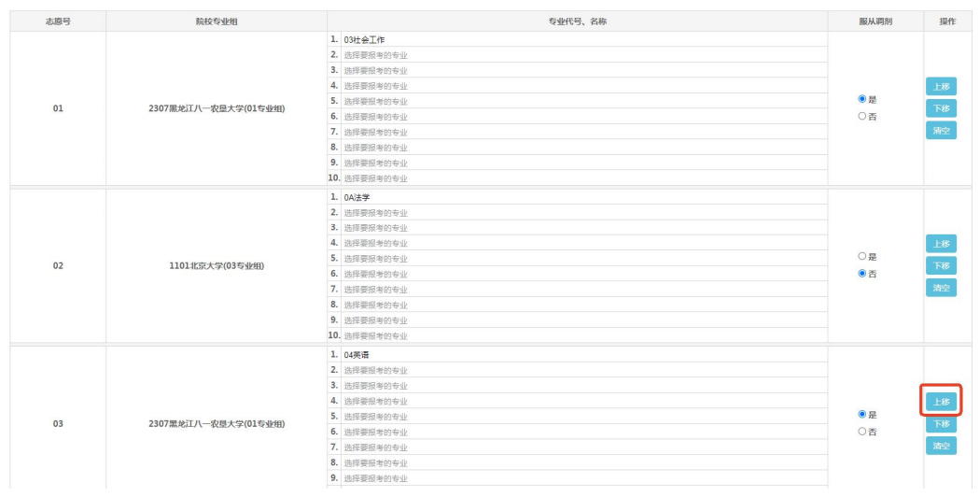980x497 pixels.
Task: Select 是 for 服从调剂 in volunteer 01
Action: (862, 99)
